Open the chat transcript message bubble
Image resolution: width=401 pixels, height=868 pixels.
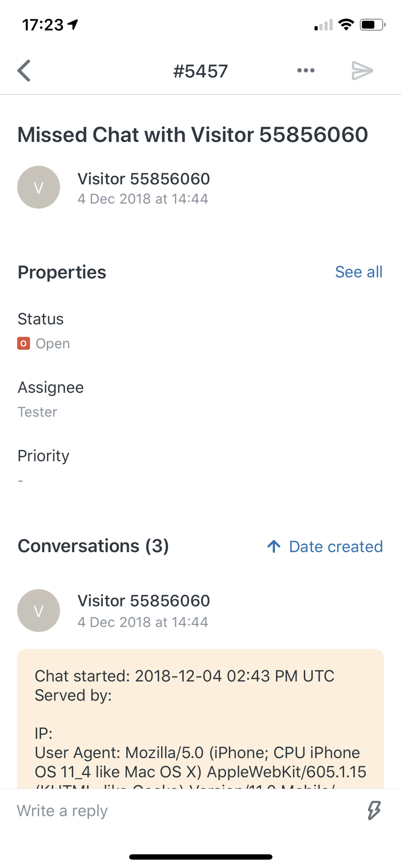tap(200, 718)
